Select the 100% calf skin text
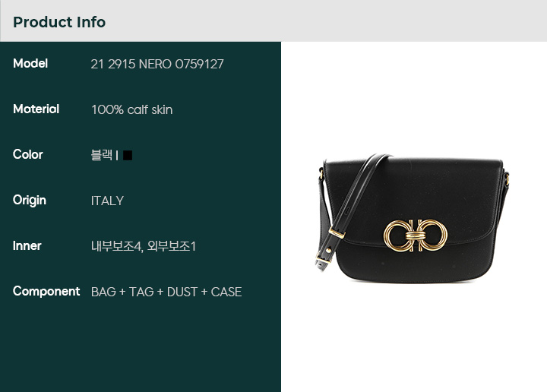Image resolution: width=547 pixels, height=392 pixels. click(132, 110)
